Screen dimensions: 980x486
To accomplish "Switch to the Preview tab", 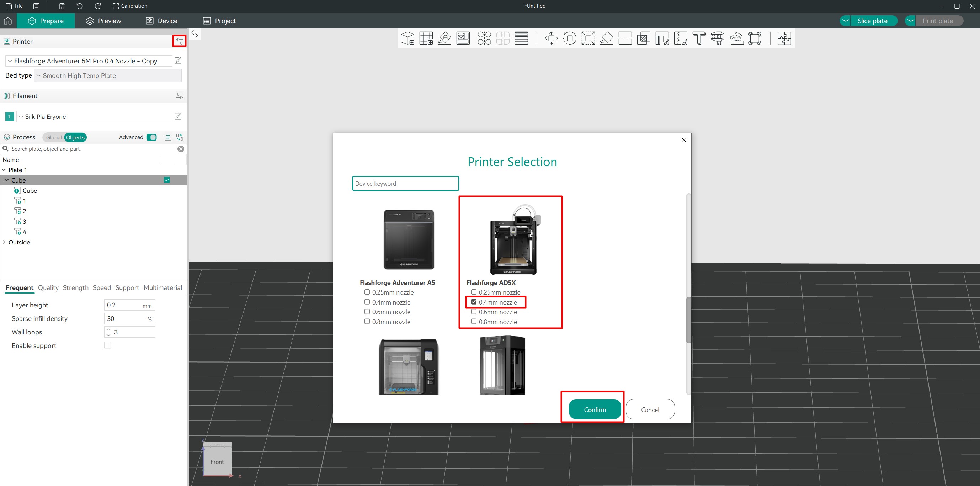I will 103,21.
